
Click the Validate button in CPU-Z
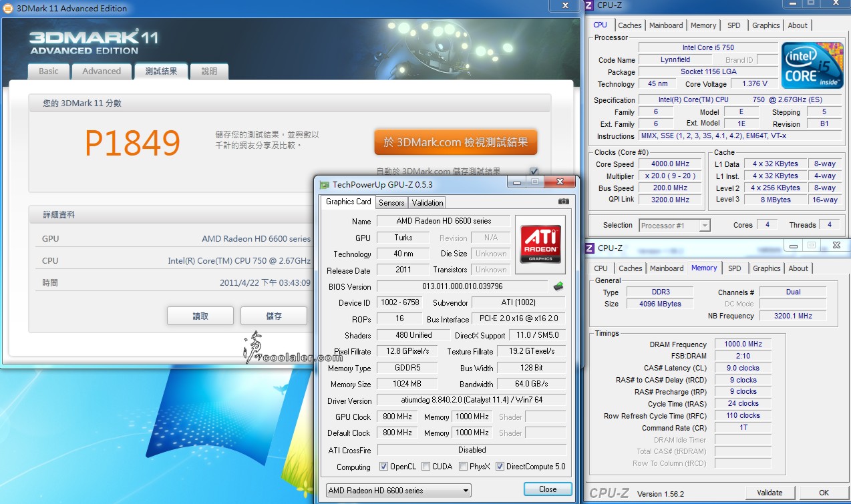pyautogui.click(x=770, y=493)
